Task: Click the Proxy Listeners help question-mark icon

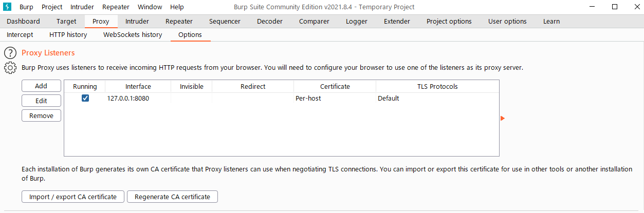Action: (x=10, y=53)
